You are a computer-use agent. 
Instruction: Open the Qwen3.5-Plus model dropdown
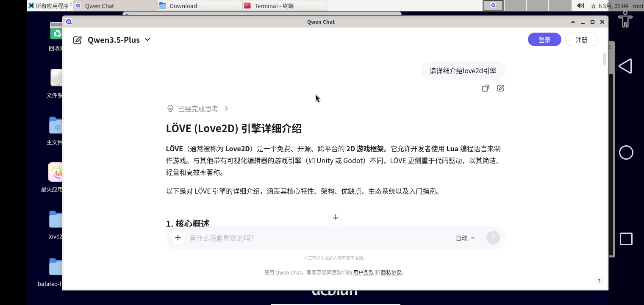coord(119,40)
